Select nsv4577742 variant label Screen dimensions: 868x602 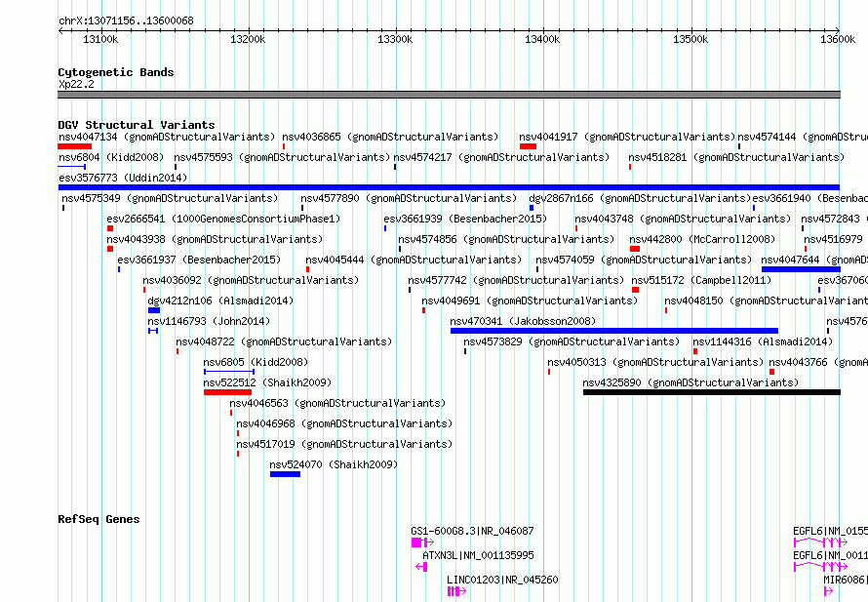516,280
